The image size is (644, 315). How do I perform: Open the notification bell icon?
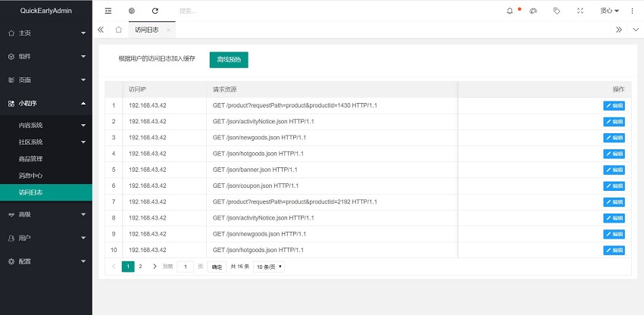click(510, 11)
